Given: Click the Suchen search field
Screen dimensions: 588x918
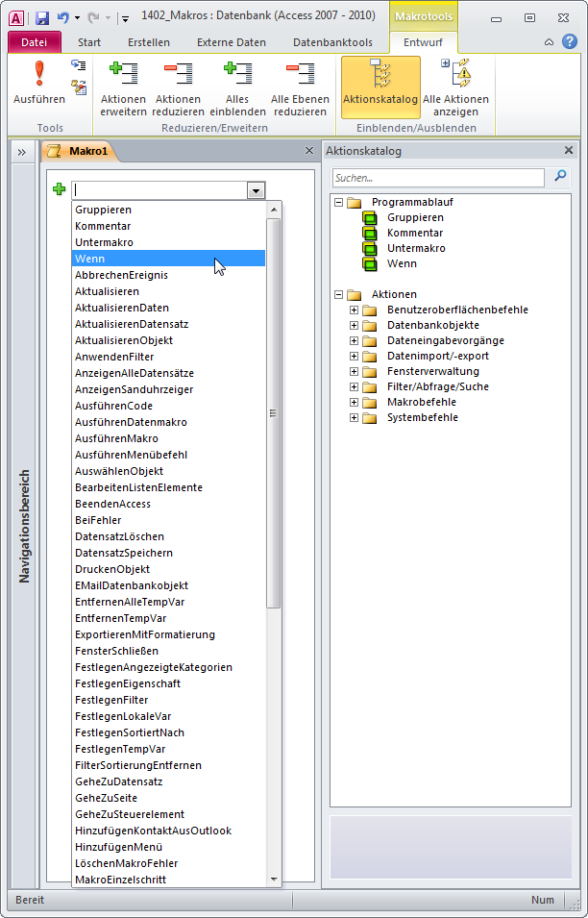Looking at the screenshot, I should pyautogui.click(x=437, y=178).
